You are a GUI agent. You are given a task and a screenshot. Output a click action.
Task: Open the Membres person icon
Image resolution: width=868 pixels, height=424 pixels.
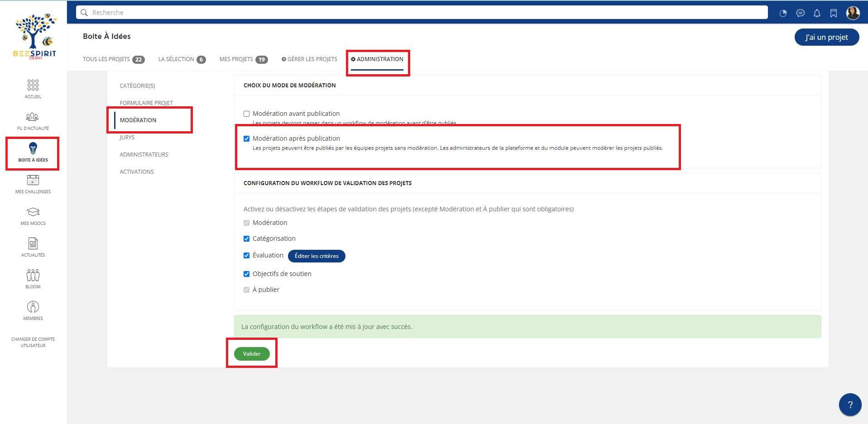click(x=33, y=307)
